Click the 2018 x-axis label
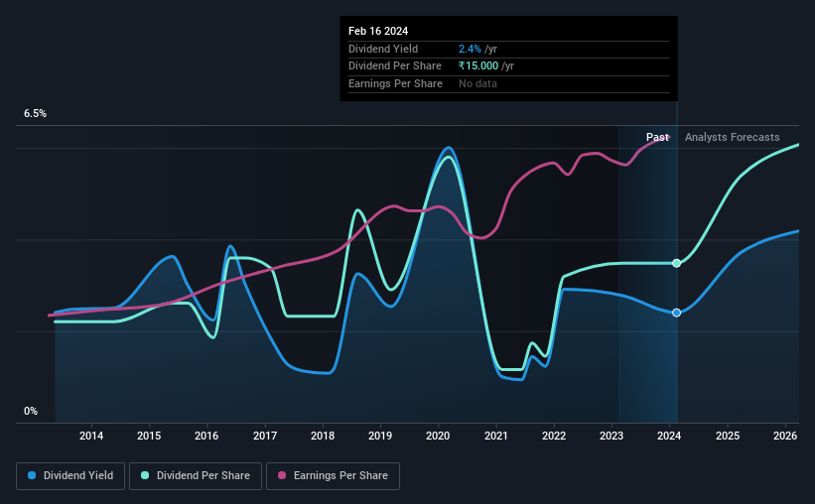Image resolution: width=815 pixels, height=504 pixels. click(x=323, y=436)
